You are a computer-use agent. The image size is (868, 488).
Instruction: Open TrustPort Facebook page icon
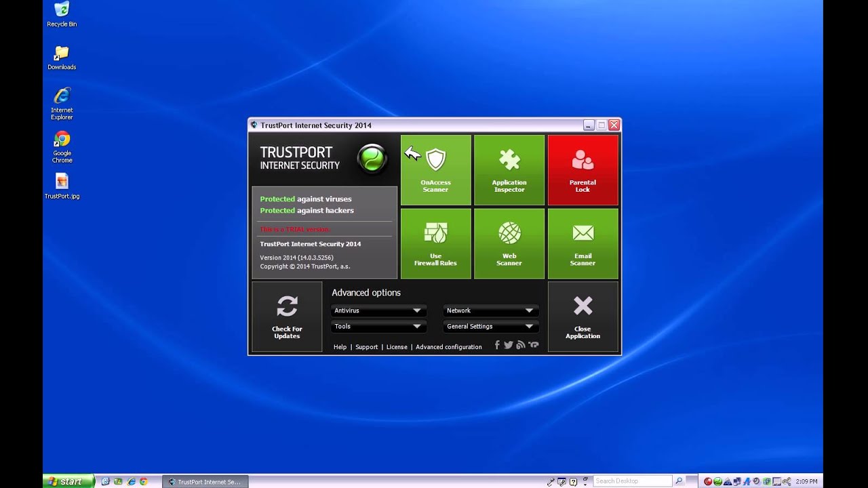tap(497, 345)
